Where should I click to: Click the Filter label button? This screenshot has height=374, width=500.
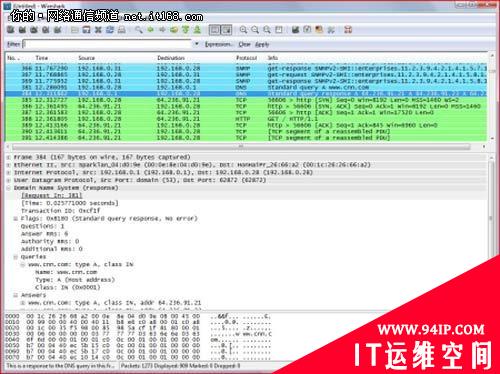(x=14, y=44)
